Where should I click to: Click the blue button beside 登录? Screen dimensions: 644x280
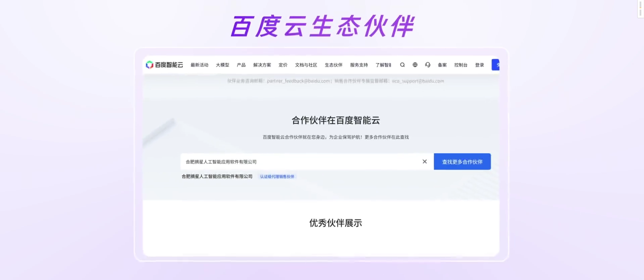coord(496,65)
